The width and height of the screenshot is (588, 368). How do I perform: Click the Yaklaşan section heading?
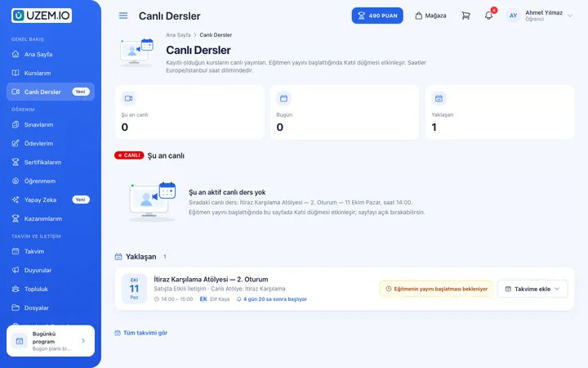140,257
